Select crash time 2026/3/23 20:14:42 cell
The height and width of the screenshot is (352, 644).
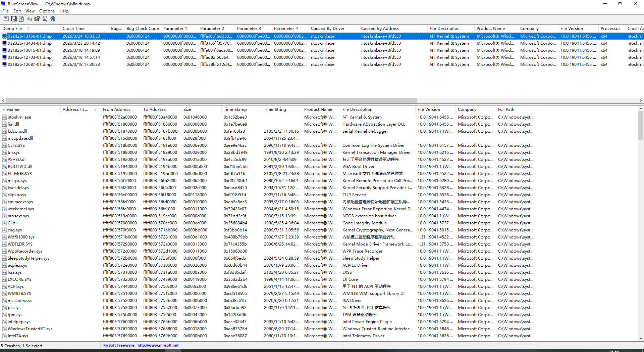(81, 43)
